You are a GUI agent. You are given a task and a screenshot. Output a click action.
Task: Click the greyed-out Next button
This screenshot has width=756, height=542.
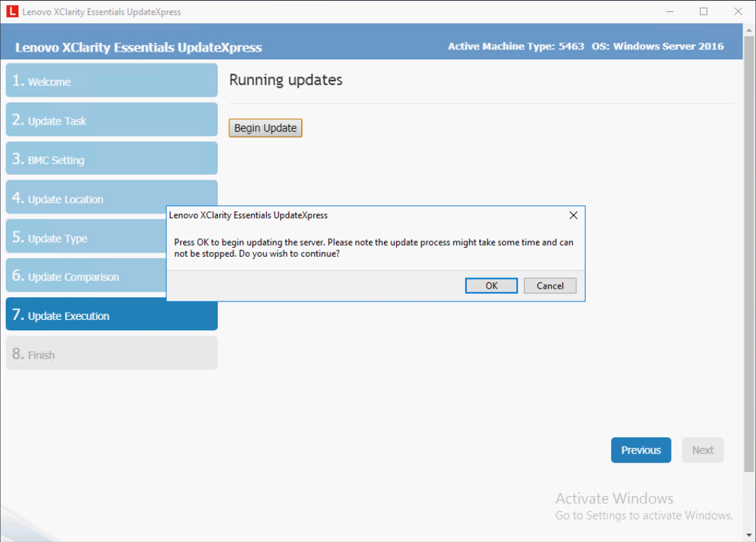pyautogui.click(x=702, y=450)
